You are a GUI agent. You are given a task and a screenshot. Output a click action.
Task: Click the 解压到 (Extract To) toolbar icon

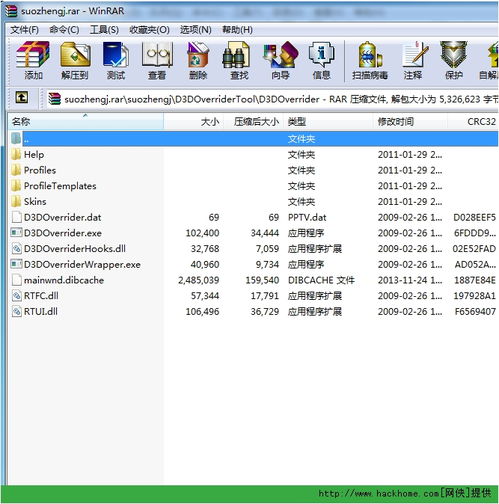[x=75, y=60]
